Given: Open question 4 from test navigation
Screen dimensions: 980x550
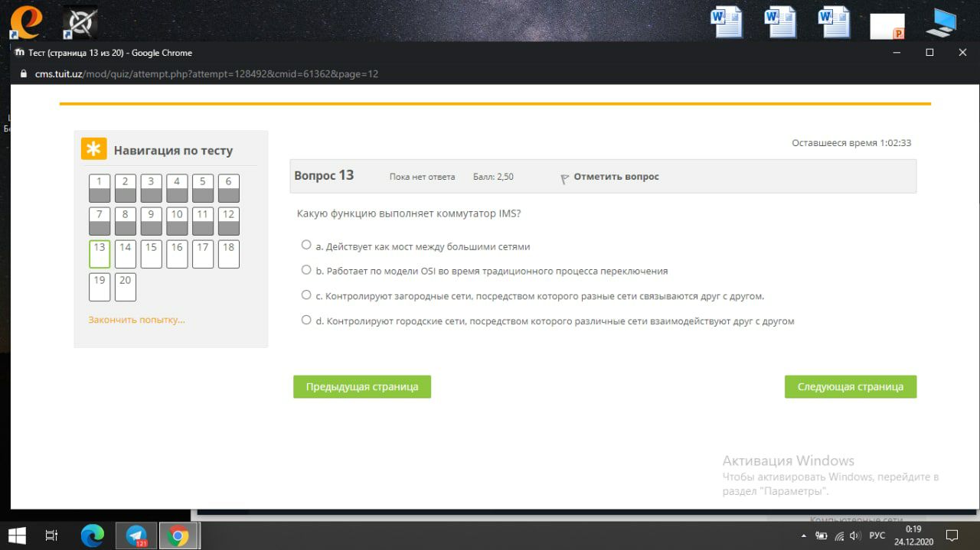Looking at the screenshot, I should click(x=177, y=188).
